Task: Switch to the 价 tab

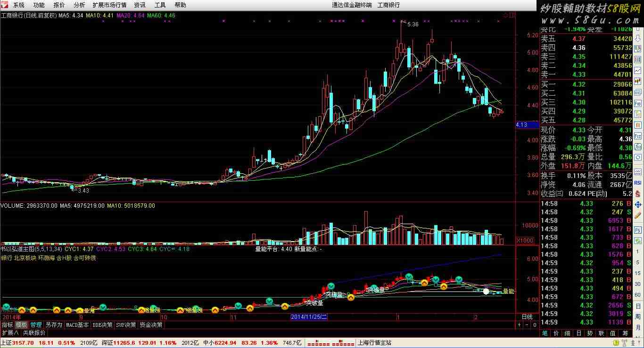Action: (x=556, y=333)
